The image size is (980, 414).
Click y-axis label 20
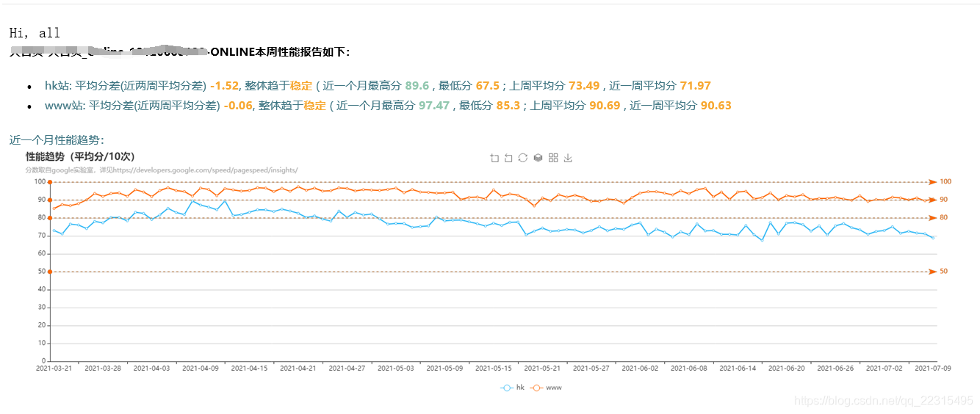(41, 325)
